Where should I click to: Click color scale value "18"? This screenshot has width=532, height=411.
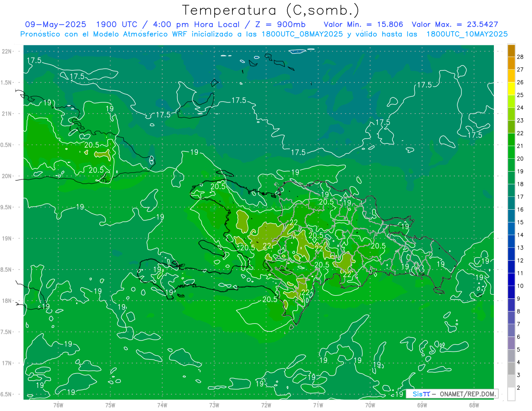[520, 184]
